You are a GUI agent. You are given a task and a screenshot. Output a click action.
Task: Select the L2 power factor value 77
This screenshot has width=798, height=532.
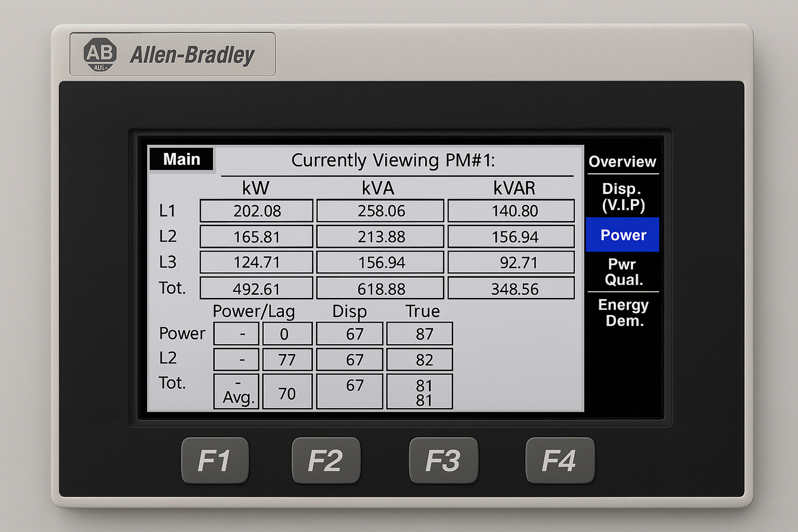pos(288,360)
